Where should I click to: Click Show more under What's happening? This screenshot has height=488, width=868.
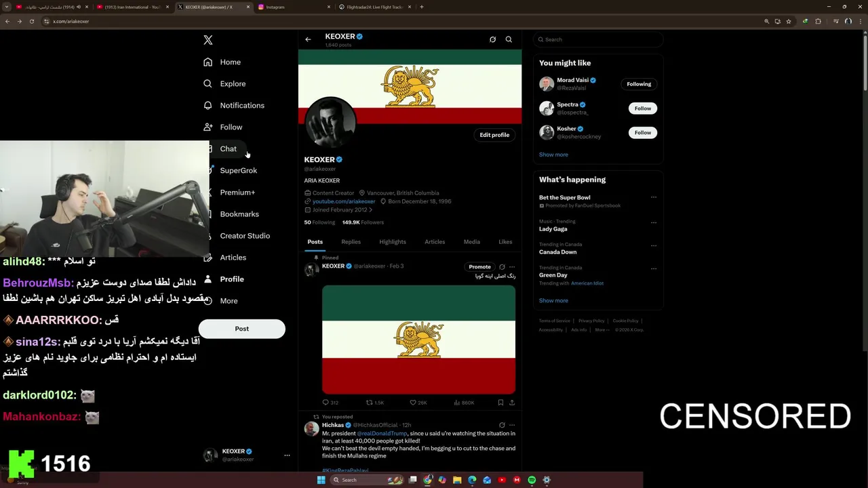pos(553,300)
